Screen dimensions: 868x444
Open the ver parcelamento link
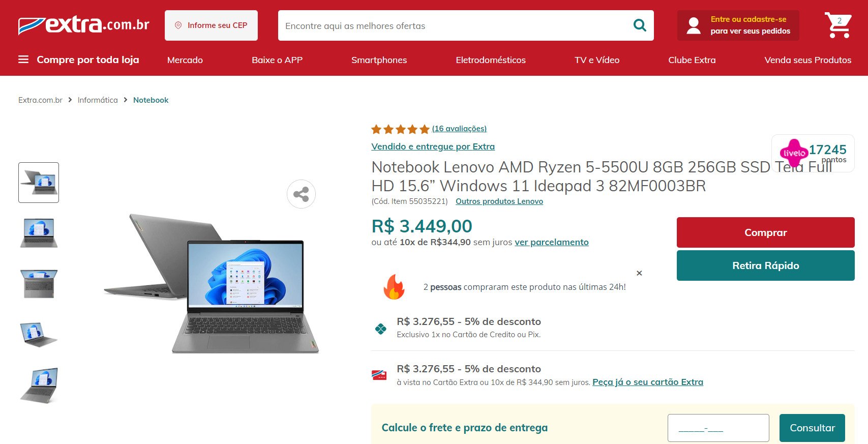pyautogui.click(x=551, y=242)
